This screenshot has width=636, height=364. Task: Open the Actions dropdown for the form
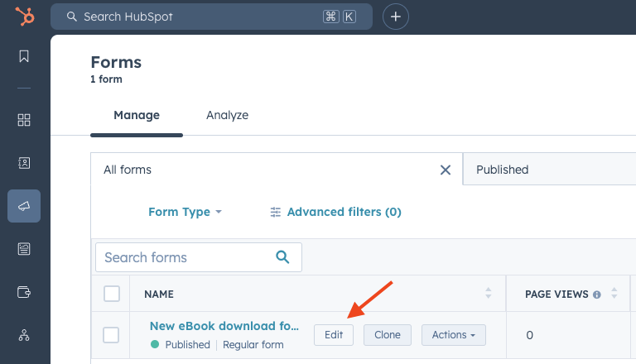[454, 335]
